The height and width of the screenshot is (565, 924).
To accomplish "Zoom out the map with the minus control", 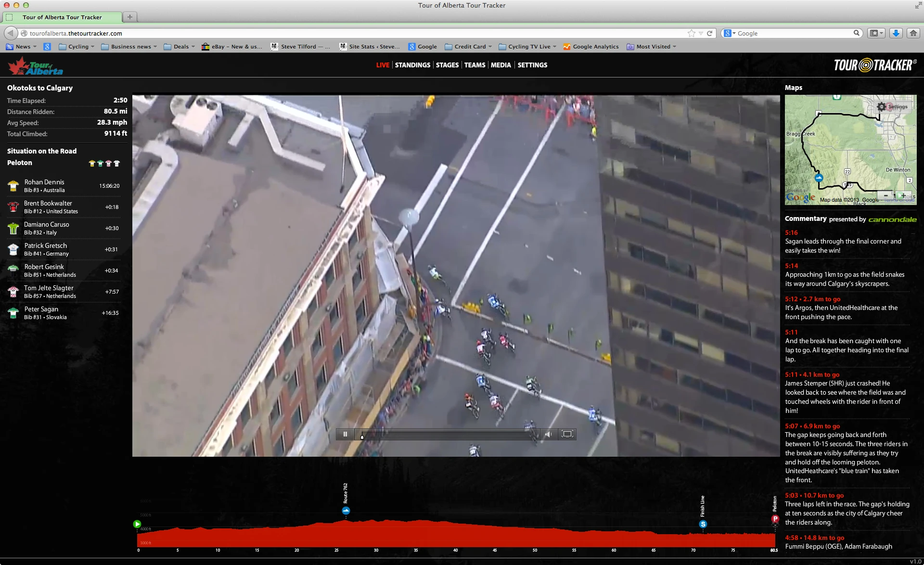I will (x=886, y=195).
